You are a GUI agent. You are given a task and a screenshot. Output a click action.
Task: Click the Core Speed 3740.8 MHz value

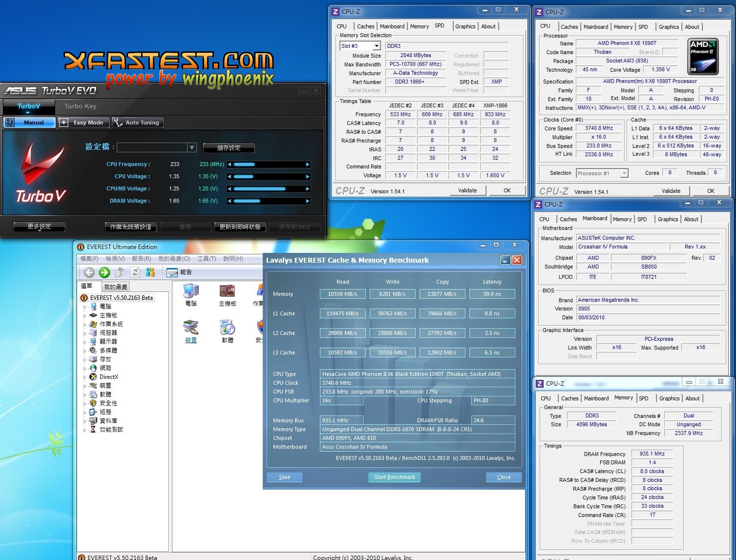click(x=599, y=128)
